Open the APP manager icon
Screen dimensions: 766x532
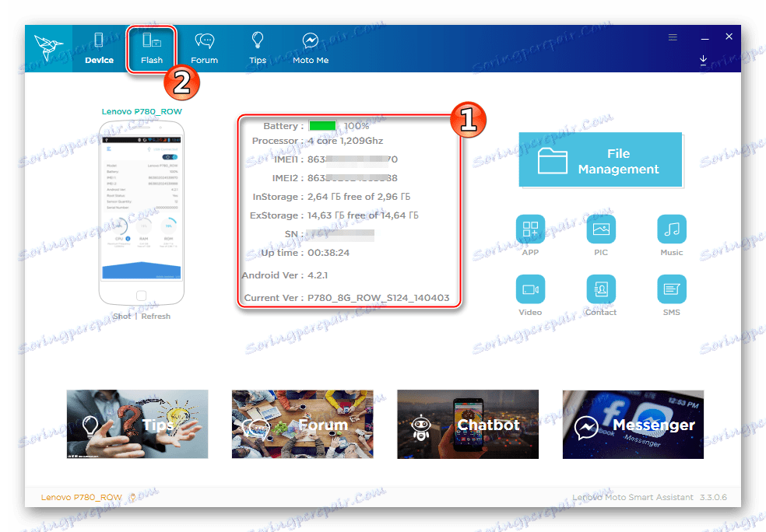(x=530, y=229)
